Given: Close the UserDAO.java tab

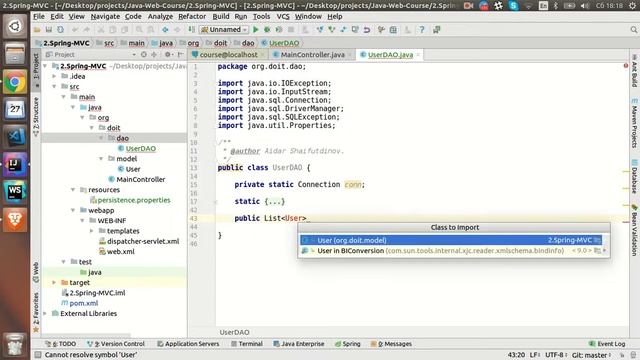Looking at the screenshot, I should [x=418, y=55].
